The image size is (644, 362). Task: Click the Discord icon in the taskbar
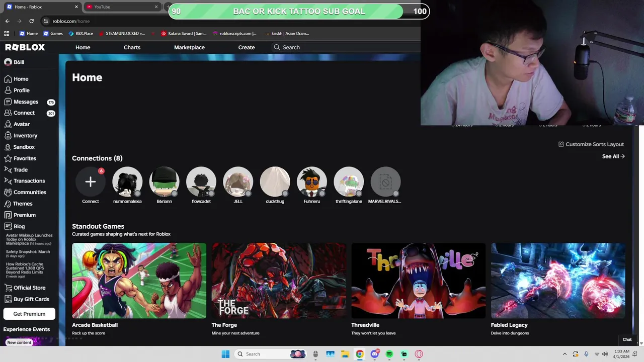click(x=375, y=354)
